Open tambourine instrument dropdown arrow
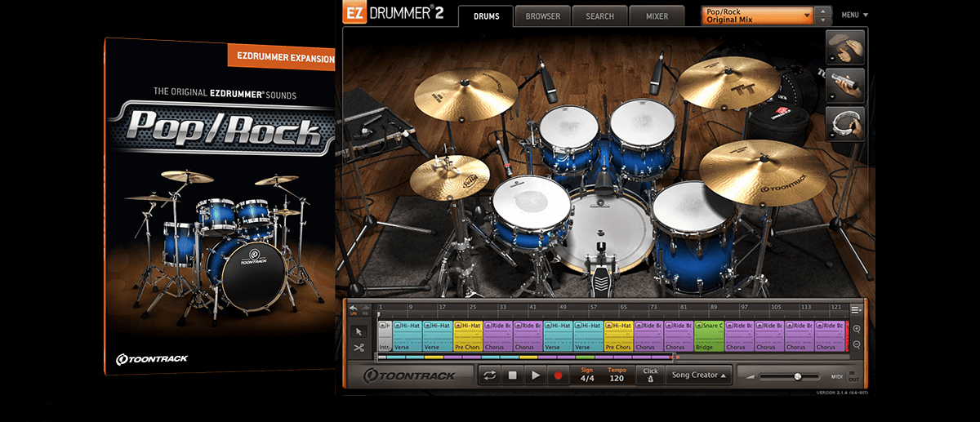Viewport: 980px width, 422px height. tap(831, 135)
